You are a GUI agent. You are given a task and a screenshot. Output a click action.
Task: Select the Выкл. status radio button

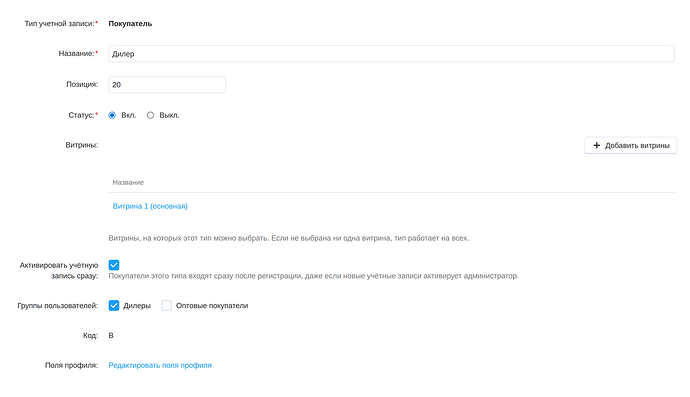[x=150, y=115]
